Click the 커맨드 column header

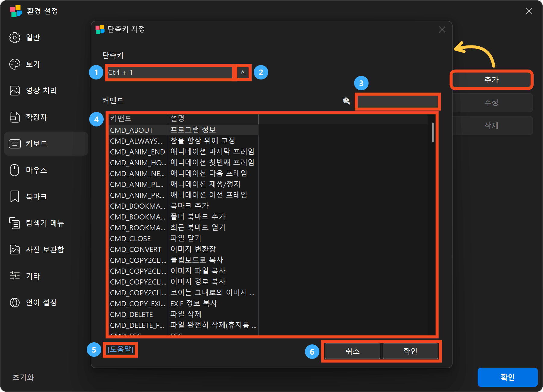(x=138, y=119)
